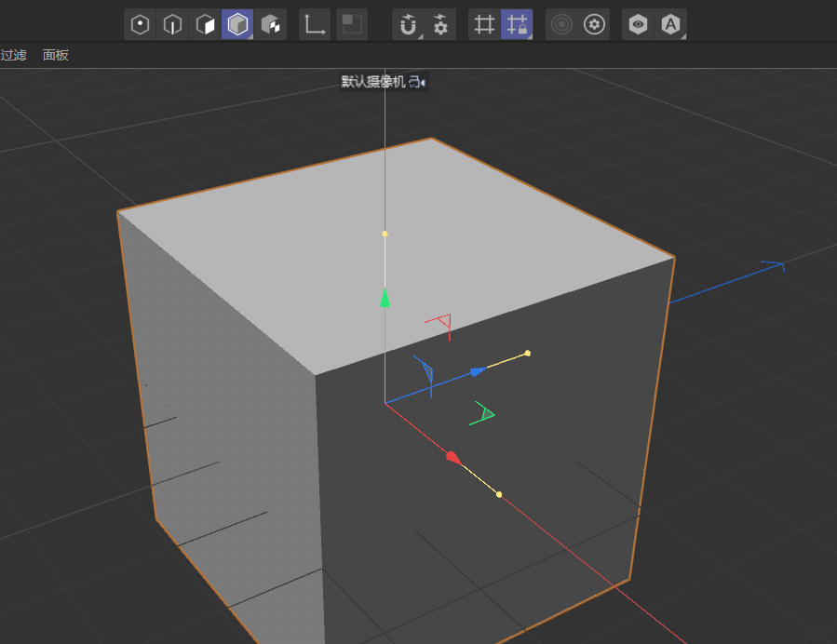Click the red X-axis arrow
This screenshot has width=837, height=644.
452,457
